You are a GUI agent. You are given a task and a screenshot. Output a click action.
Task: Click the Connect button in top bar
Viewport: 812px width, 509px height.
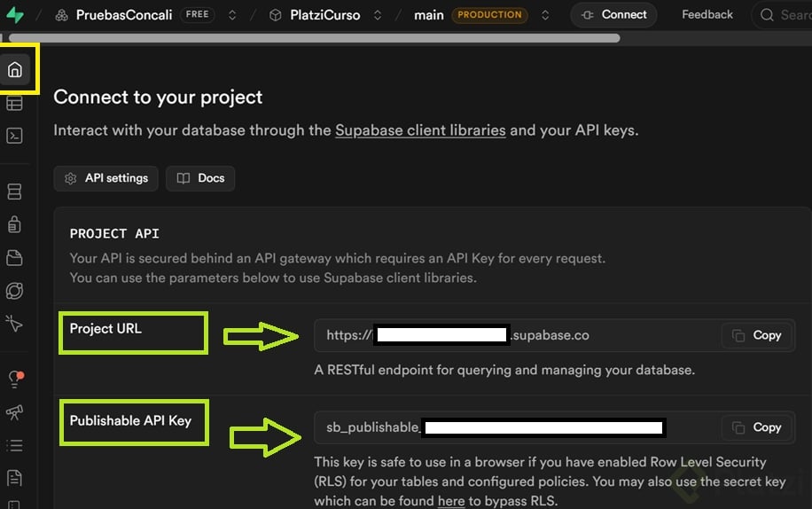pos(613,14)
